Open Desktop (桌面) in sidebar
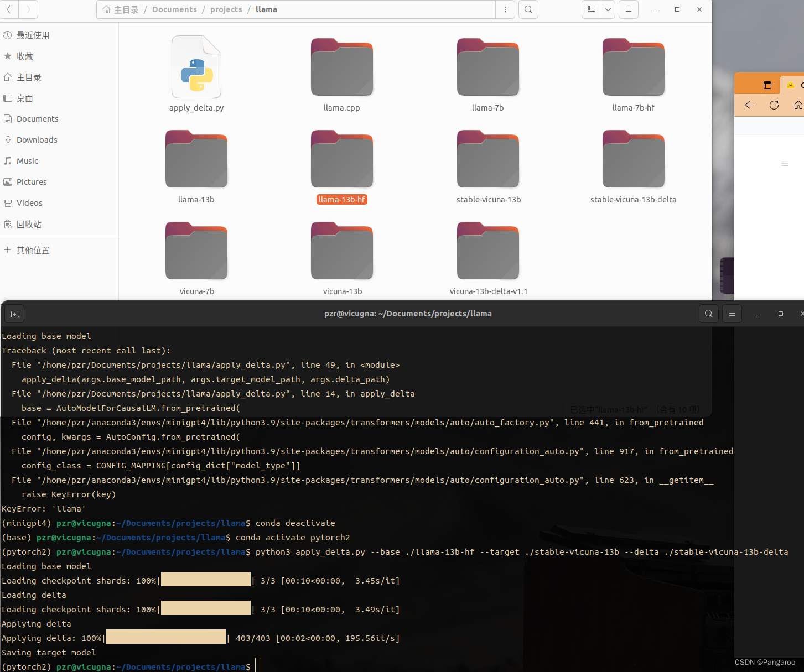 click(59, 98)
